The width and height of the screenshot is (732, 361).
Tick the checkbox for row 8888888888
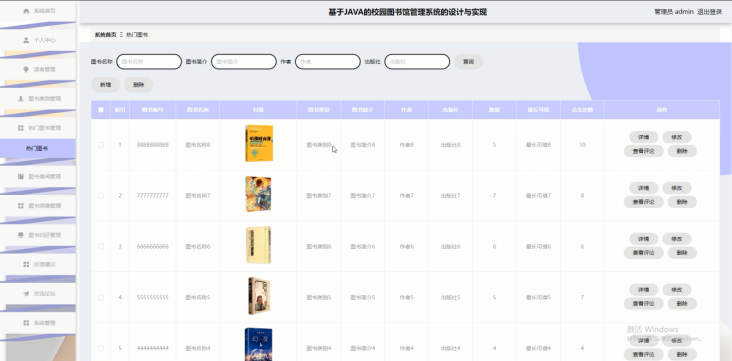point(101,145)
